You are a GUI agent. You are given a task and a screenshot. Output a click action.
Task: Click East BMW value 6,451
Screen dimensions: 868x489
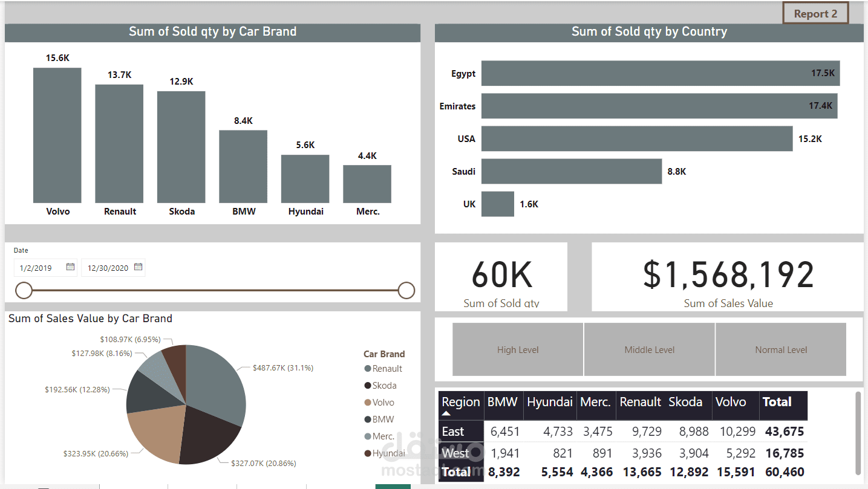tap(505, 432)
